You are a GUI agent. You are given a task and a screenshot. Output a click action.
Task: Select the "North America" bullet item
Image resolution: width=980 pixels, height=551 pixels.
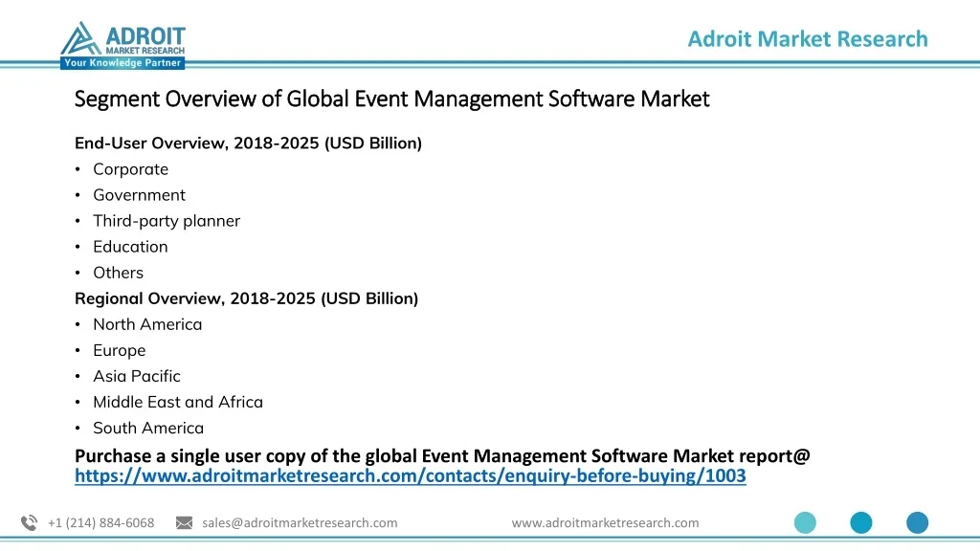pos(147,324)
